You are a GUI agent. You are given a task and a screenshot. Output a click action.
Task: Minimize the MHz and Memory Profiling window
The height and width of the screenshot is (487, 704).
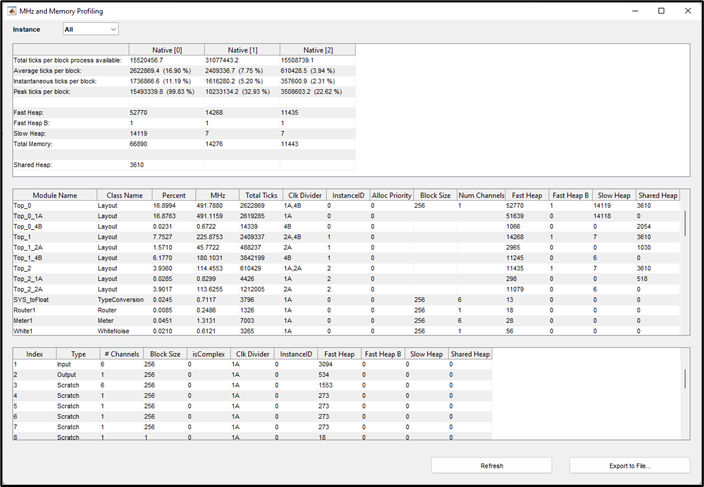point(635,10)
